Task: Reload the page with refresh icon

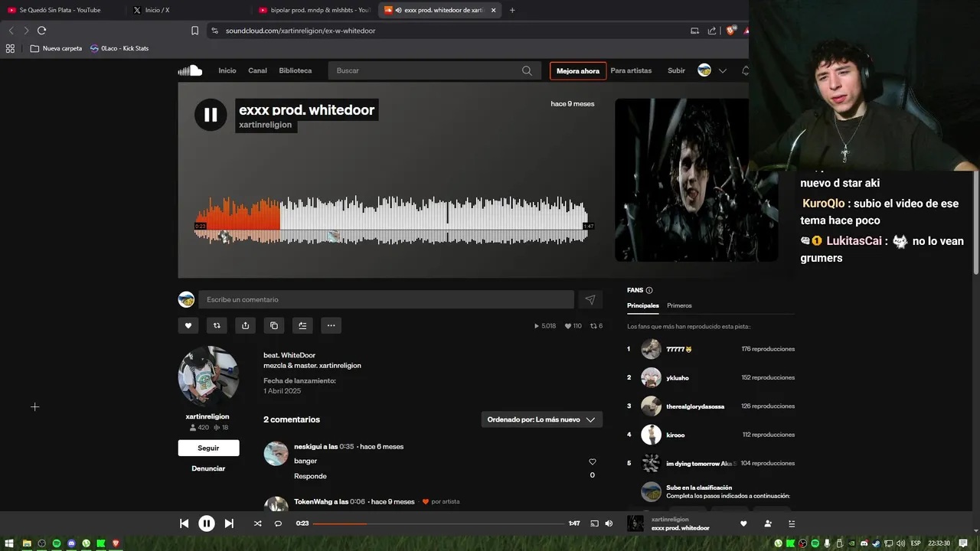Action: click(41, 31)
